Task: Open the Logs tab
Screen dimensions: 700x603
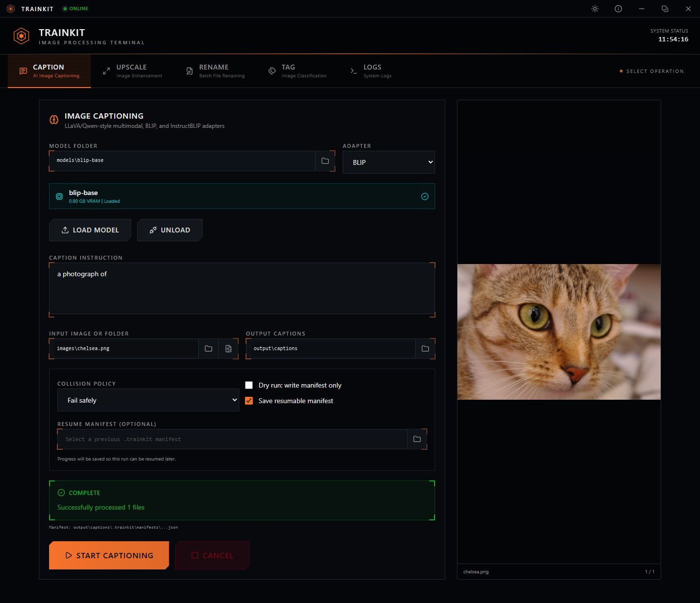Action: [371, 71]
